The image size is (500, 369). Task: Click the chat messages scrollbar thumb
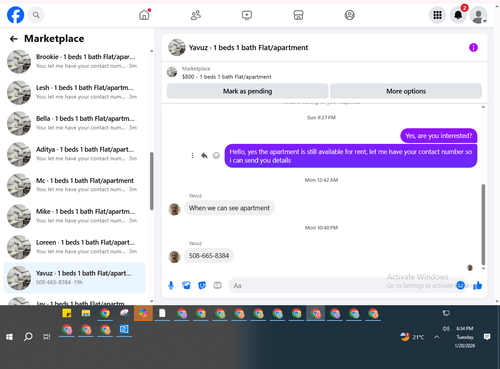click(483, 224)
